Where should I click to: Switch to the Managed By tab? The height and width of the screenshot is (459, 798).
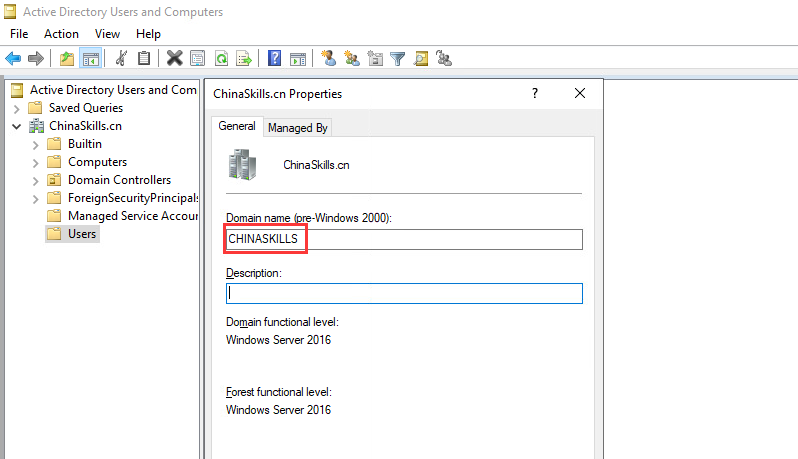click(298, 128)
